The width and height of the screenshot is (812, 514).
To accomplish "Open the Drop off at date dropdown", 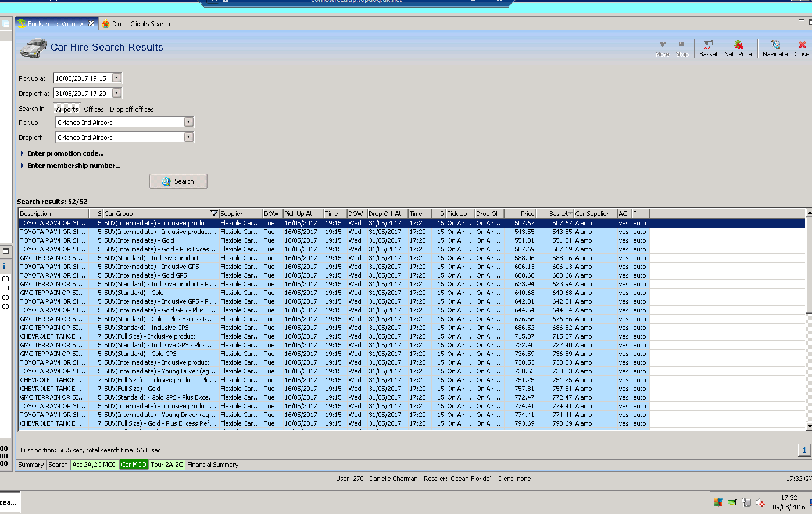I will pyautogui.click(x=117, y=93).
